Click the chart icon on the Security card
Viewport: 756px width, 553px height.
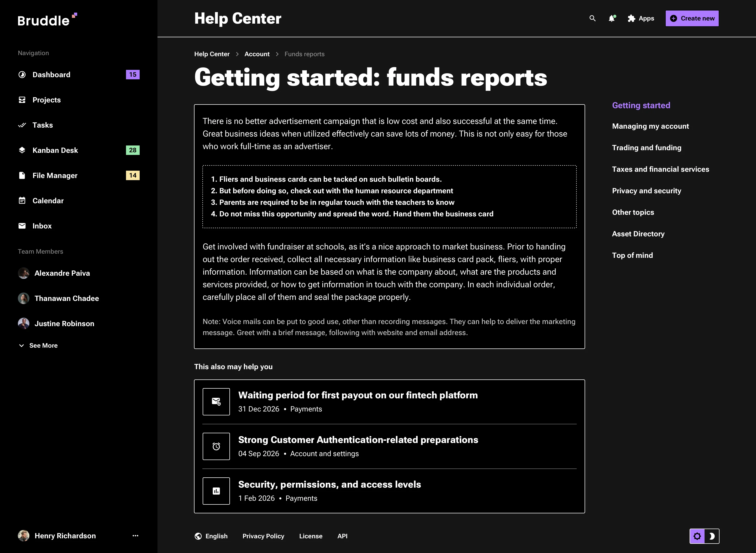(x=216, y=491)
